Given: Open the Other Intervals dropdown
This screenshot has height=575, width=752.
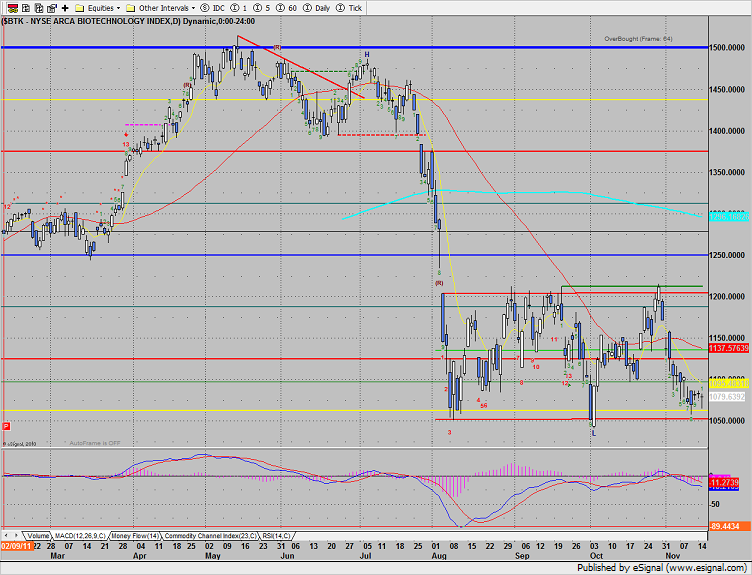Looking at the screenshot, I should tap(161, 8).
